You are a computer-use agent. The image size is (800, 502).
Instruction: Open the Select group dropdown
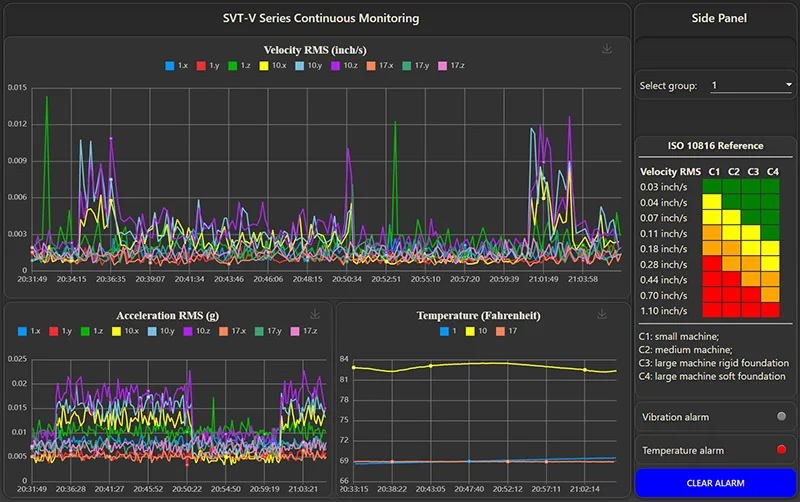pyautogui.click(x=750, y=85)
